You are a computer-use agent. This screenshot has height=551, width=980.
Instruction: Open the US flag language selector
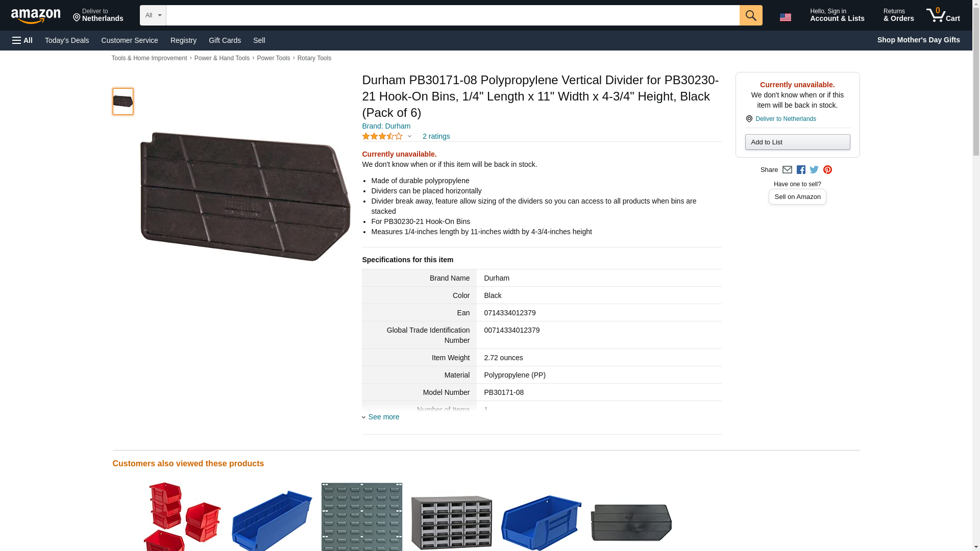click(x=785, y=17)
